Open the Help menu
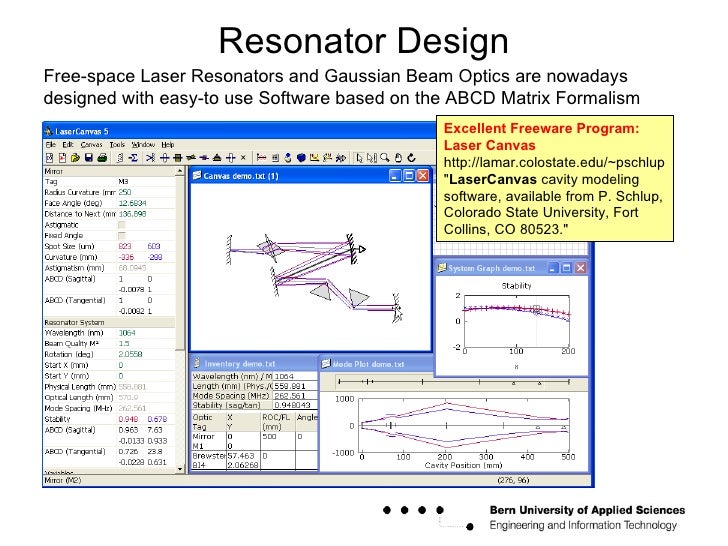 [168, 144]
